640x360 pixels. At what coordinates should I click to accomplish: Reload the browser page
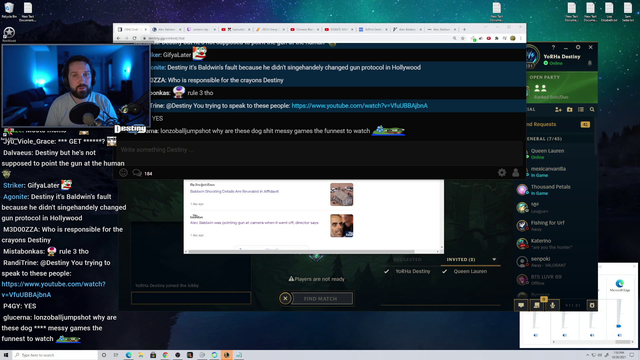pyautogui.click(x=134, y=38)
